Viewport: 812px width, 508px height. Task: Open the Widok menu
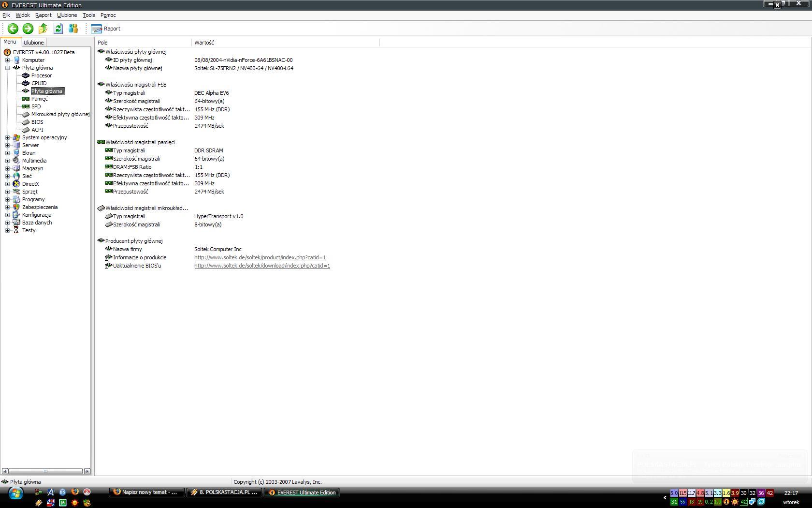[x=23, y=15]
